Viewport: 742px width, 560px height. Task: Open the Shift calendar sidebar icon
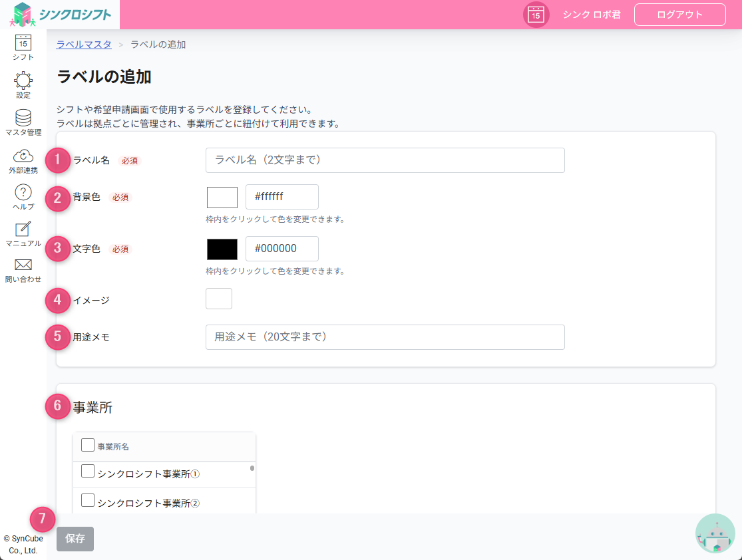[x=23, y=43]
